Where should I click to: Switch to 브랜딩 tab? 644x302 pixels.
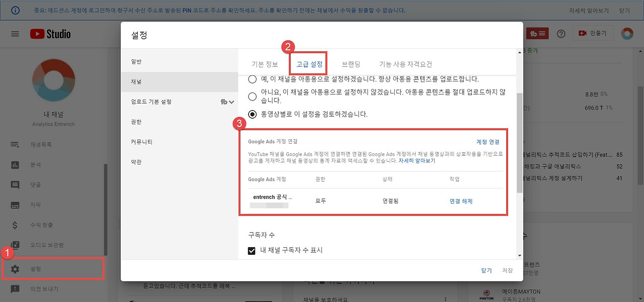click(351, 64)
